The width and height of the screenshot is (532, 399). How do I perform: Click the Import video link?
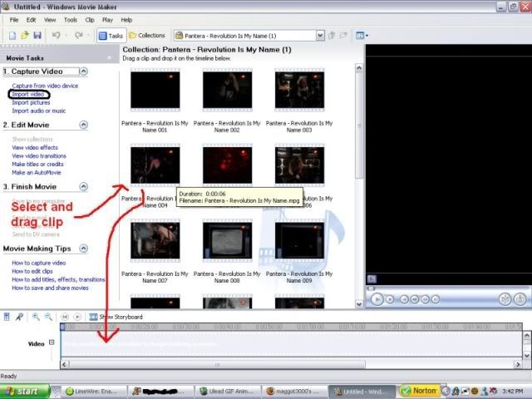tap(28, 94)
